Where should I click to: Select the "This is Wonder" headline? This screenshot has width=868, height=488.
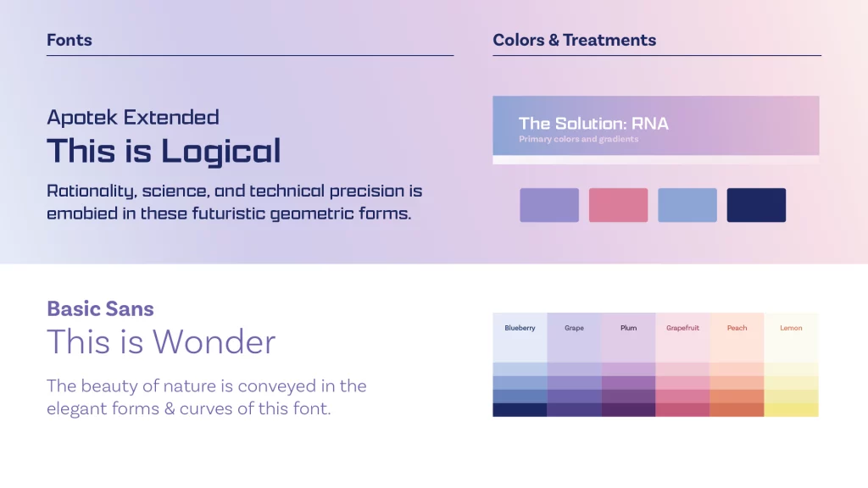(x=161, y=341)
